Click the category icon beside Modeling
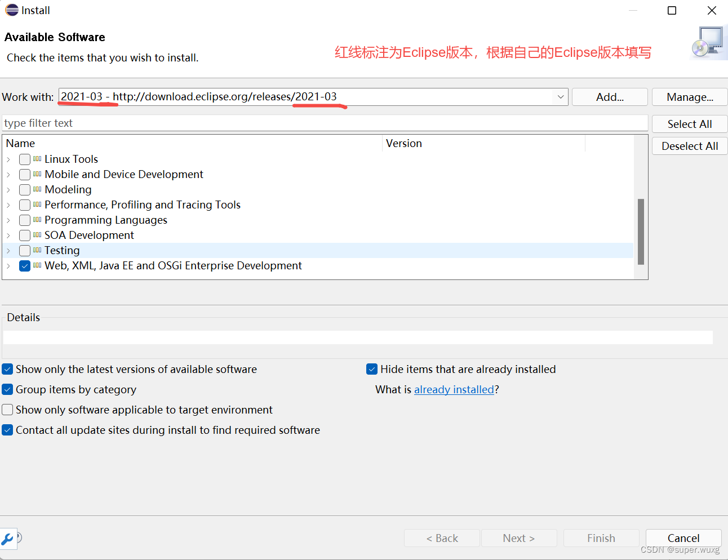The image size is (728, 560). pyautogui.click(x=37, y=189)
